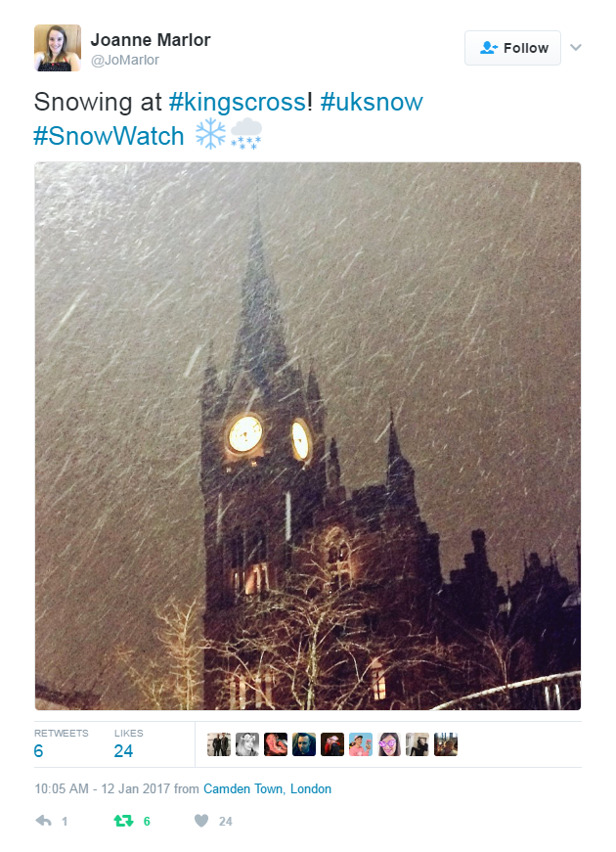The width and height of the screenshot is (616, 852).
Task: Open the black-and-white liker avatar
Action: coord(247,744)
